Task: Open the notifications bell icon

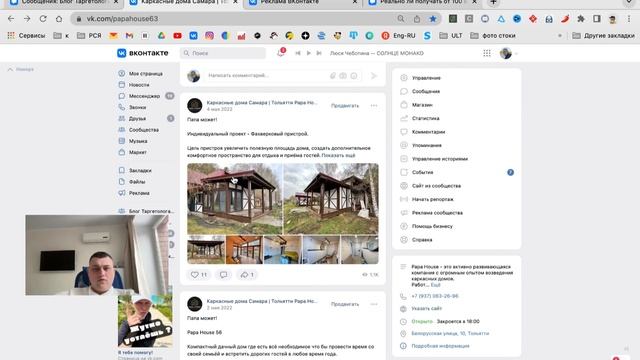Action: pos(281,53)
